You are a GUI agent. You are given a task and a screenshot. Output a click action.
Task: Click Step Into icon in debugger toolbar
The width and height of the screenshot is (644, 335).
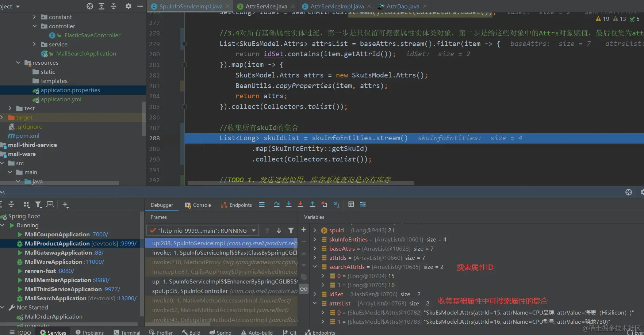[289, 205]
